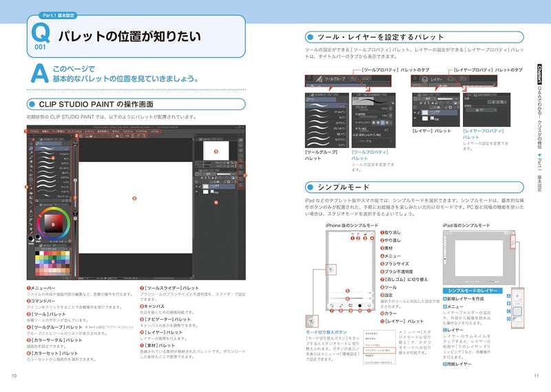
Task: Open the 表現色 dropdown in the Layer Property palette
Action: [x=481, y=110]
